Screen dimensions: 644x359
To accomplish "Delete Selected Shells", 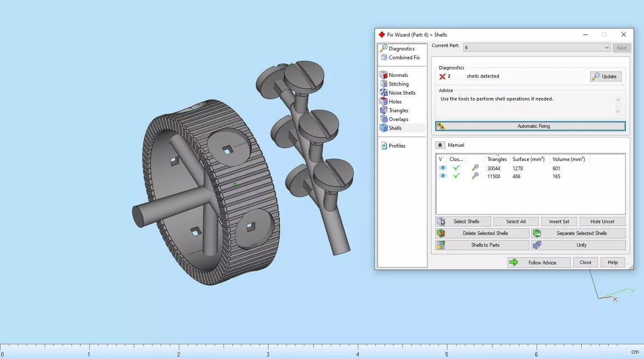I will (x=482, y=233).
